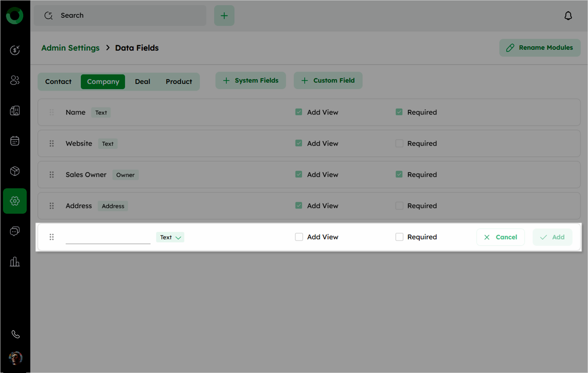Click the Custom Field button
Image resolution: width=588 pixels, height=373 pixels.
pyautogui.click(x=328, y=80)
